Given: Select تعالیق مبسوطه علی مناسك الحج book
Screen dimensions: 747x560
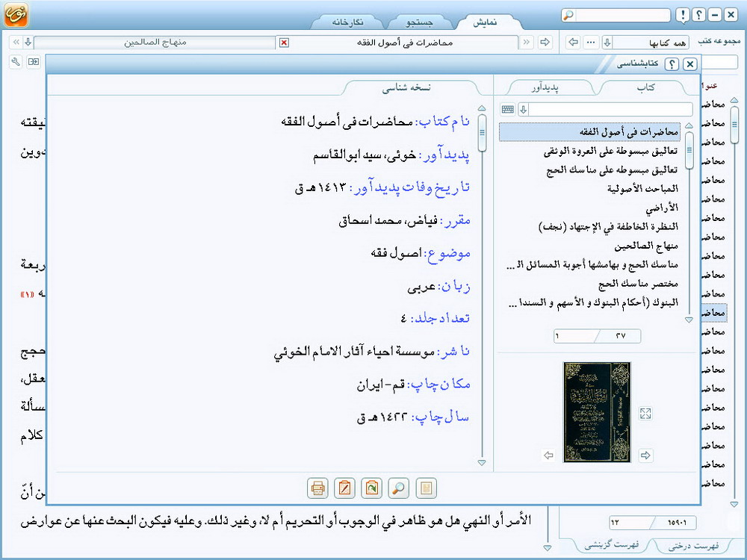Looking at the screenshot, I should (590, 170).
